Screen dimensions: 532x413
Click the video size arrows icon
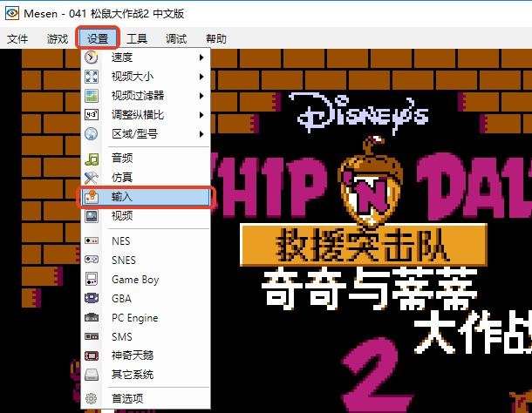click(x=92, y=77)
